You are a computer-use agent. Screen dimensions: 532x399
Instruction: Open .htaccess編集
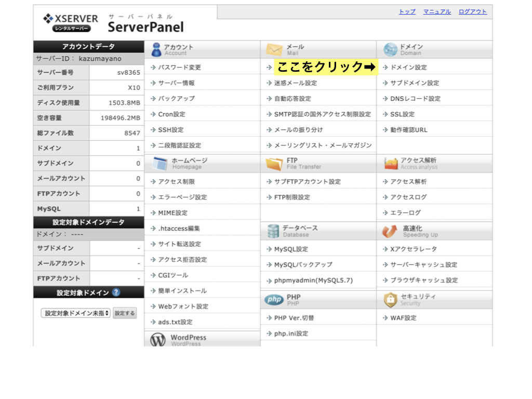tap(179, 229)
